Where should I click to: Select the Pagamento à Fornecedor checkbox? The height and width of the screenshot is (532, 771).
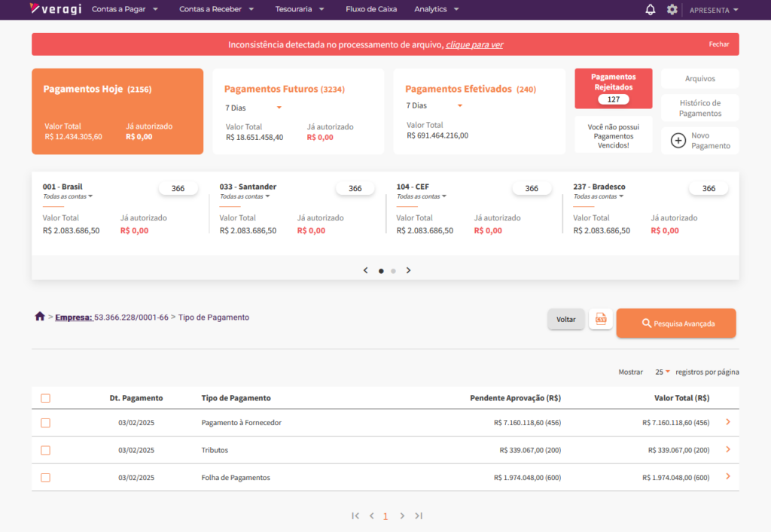click(45, 423)
